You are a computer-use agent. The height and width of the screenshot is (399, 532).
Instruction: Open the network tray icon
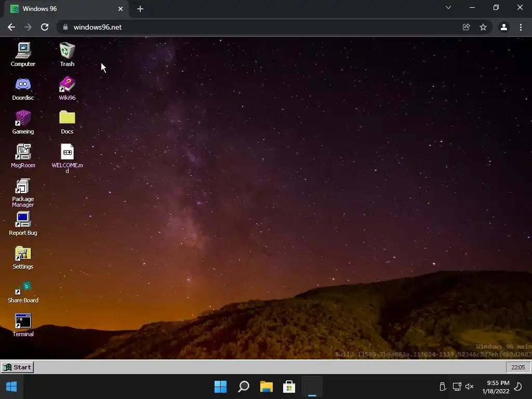457,387
